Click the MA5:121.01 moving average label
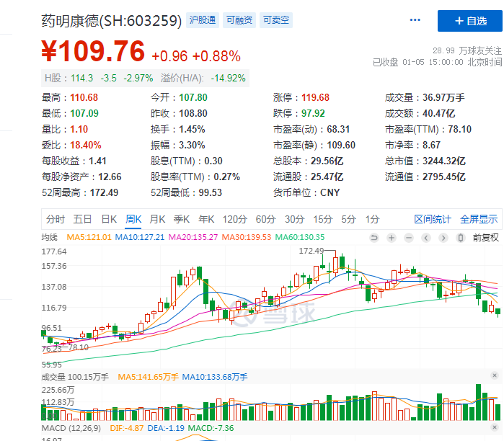504x441 pixels. click(89, 237)
